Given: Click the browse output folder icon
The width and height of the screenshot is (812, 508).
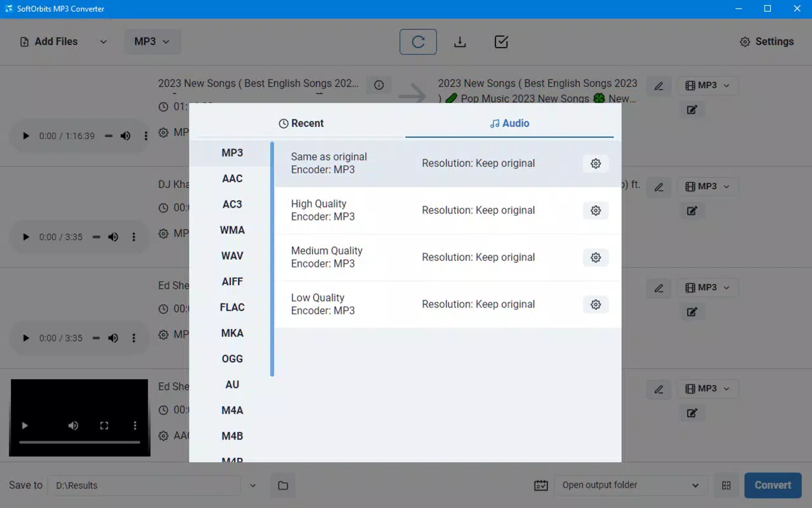Looking at the screenshot, I should click(x=283, y=485).
